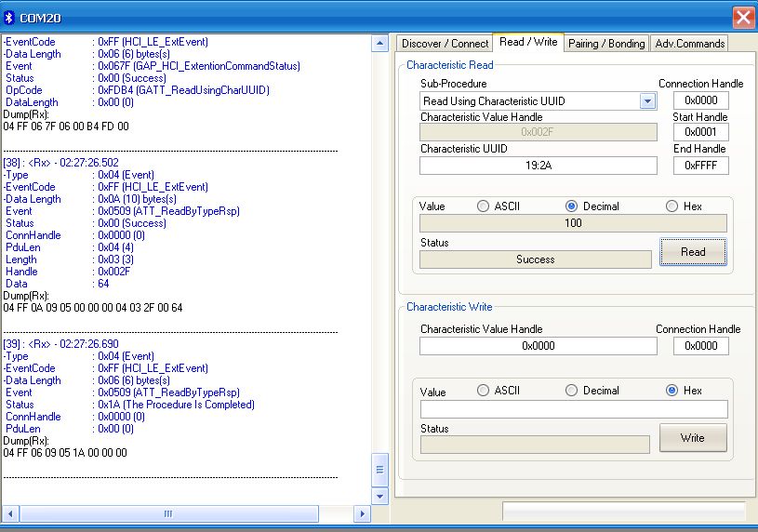Click the Characteristic Write Status field
Image resolution: width=758 pixels, height=532 pixels.
pyautogui.click(x=535, y=445)
